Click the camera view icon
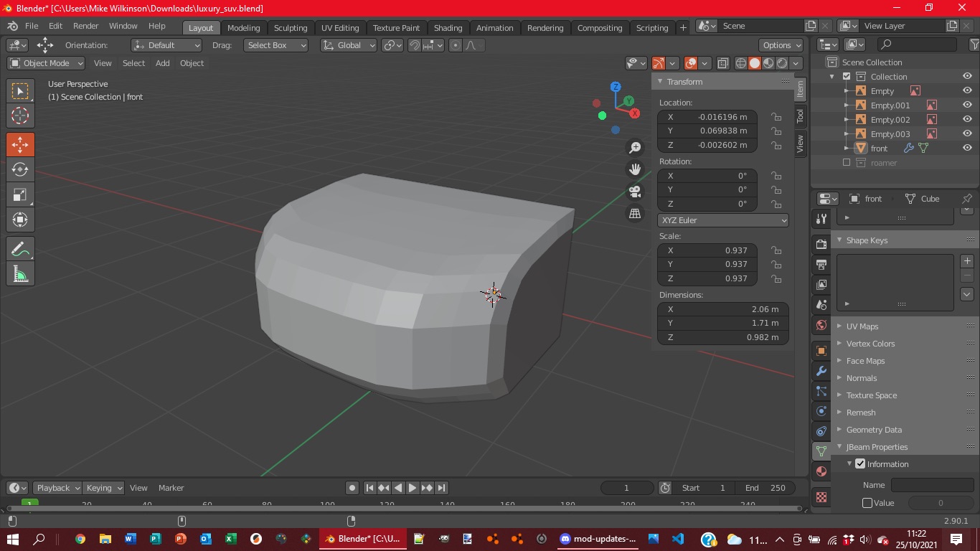Screen dimensions: 980x551 coord(635,192)
